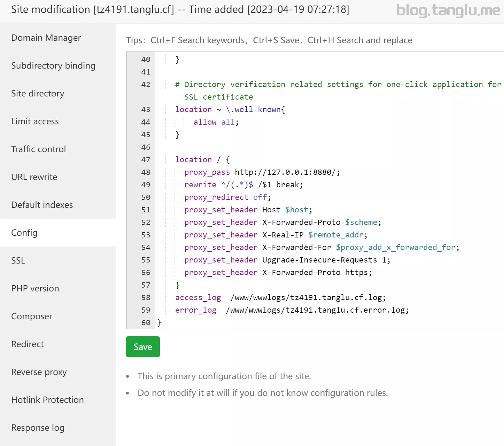Select Limit access in sidebar
The height and width of the screenshot is (446, 504).
(35, 121)
